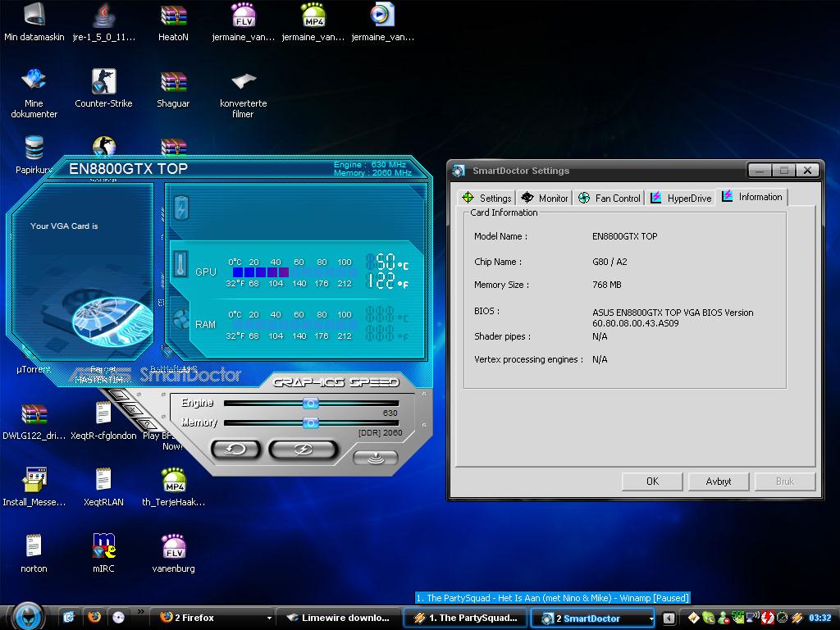Screen dimensions: 840x630
Task: Click the Memory clock slider handle
Action: click(311, 422)
